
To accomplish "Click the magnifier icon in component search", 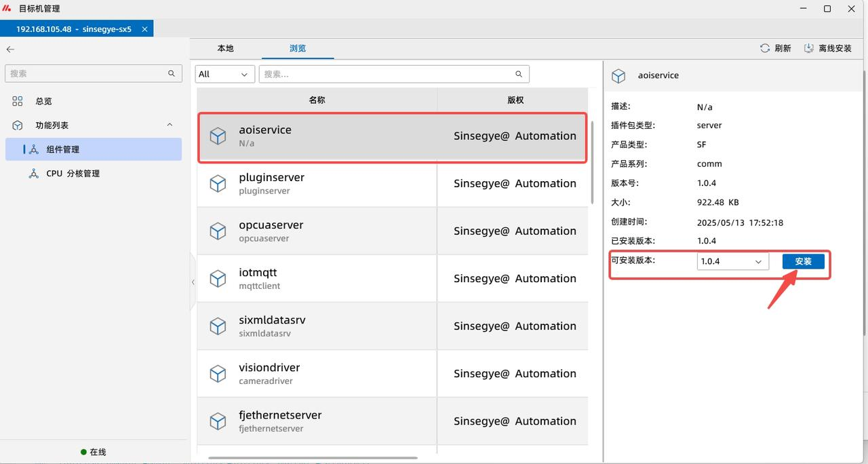I will pyautogui.click(x=519, y=74).
